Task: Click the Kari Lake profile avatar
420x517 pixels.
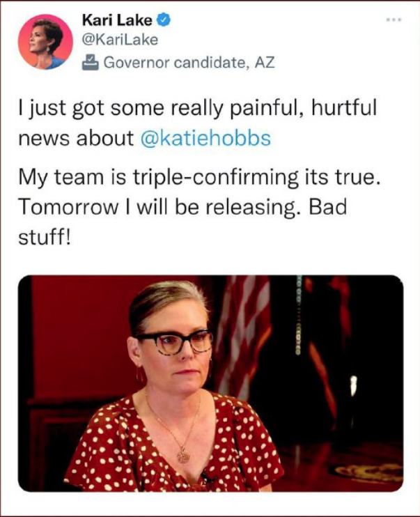Action: point(45,41)
